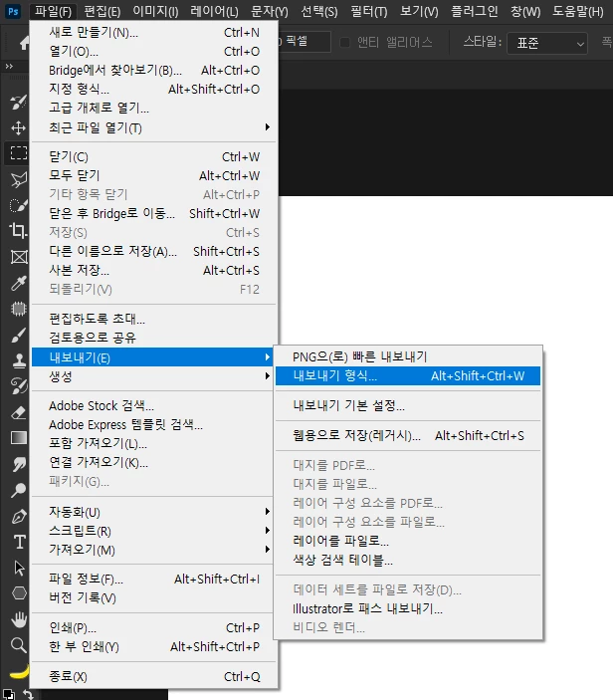
Task: Click the Photoshop Ps logo icon
Action: pos(13,11)
